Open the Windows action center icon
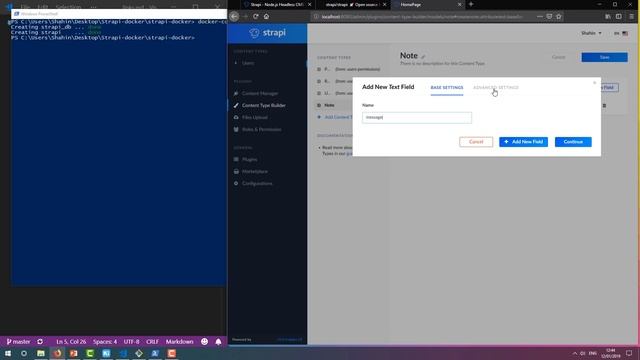Image resolution: width=640 pixels, height=360 pixels. pos(629,353)
